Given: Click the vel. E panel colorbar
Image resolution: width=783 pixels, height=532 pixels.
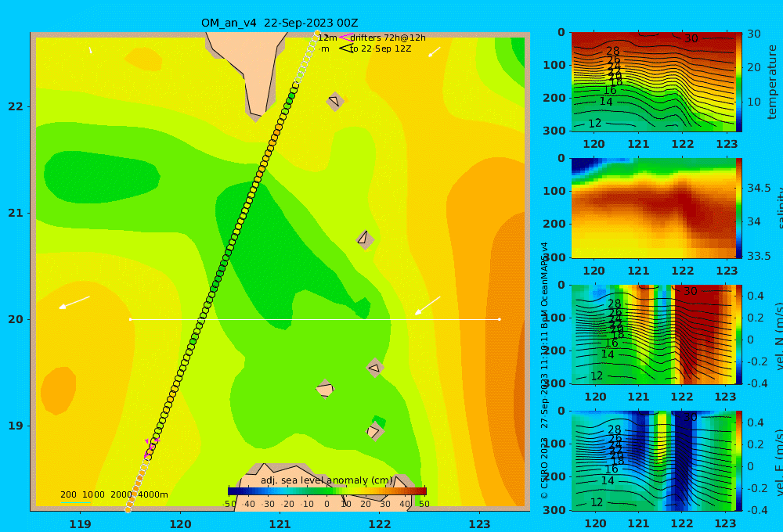Looking at the screenshot, I should [x=739, y=461].
